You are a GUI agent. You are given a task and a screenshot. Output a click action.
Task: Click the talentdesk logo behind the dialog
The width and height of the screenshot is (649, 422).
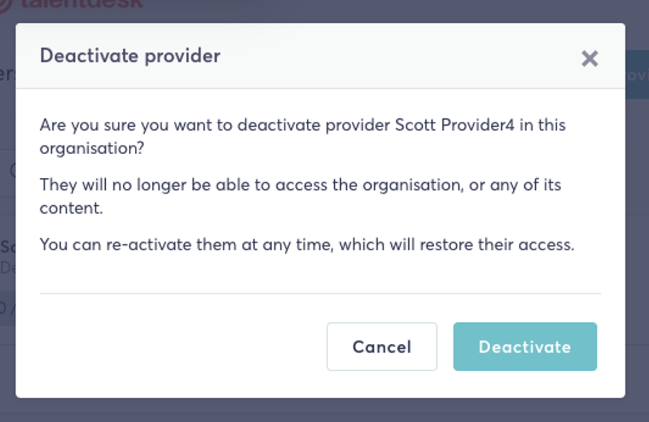pyautogui.click(x=72, y=4)
